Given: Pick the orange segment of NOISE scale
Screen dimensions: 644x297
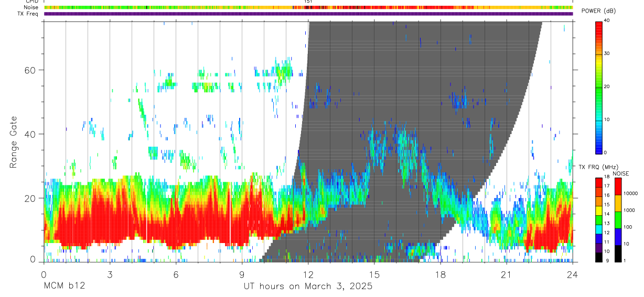Looking at the screenshot, I should (x=618, y=203).
